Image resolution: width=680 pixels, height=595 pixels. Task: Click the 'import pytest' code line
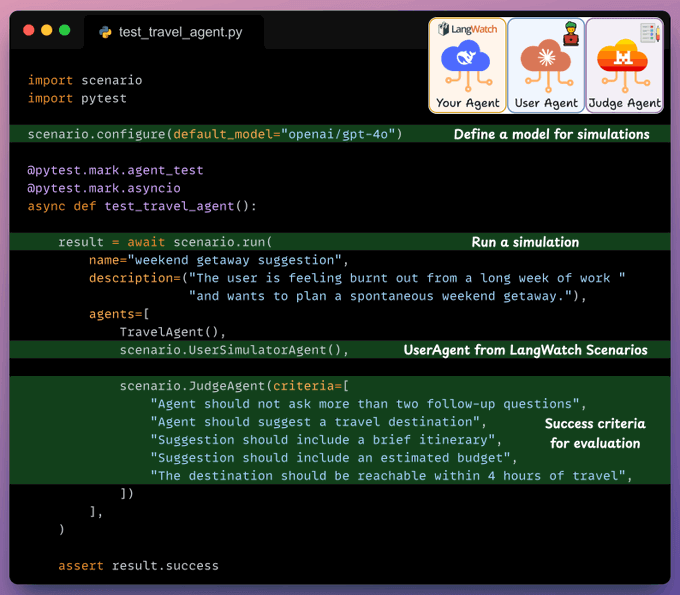coord(77,98)
